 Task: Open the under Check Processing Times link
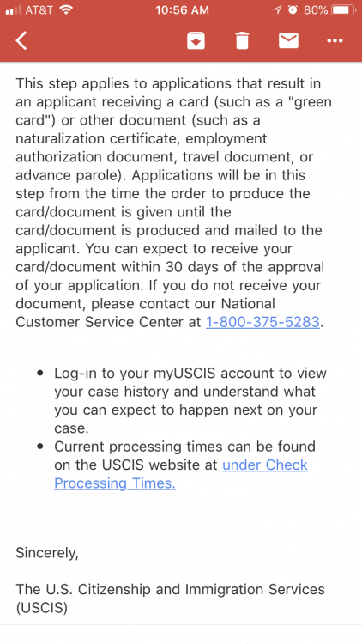point(181,474)
